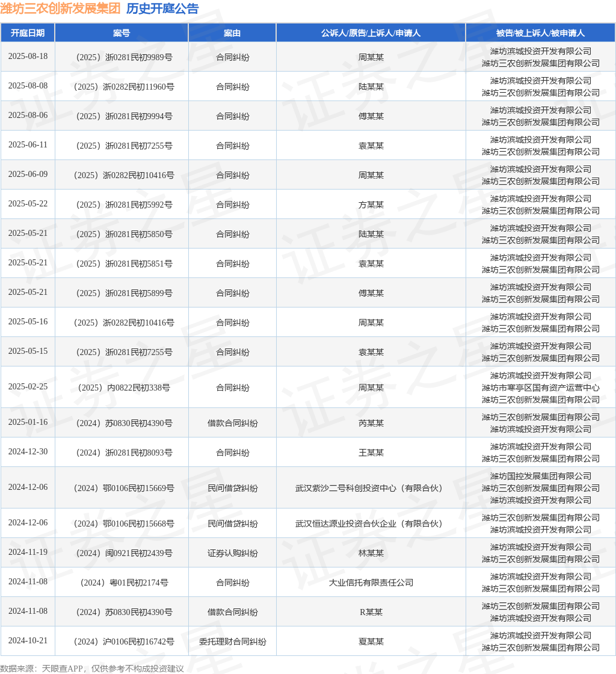Click plaintiff 大业信托有限责任公司

click(x=371, y=583)
